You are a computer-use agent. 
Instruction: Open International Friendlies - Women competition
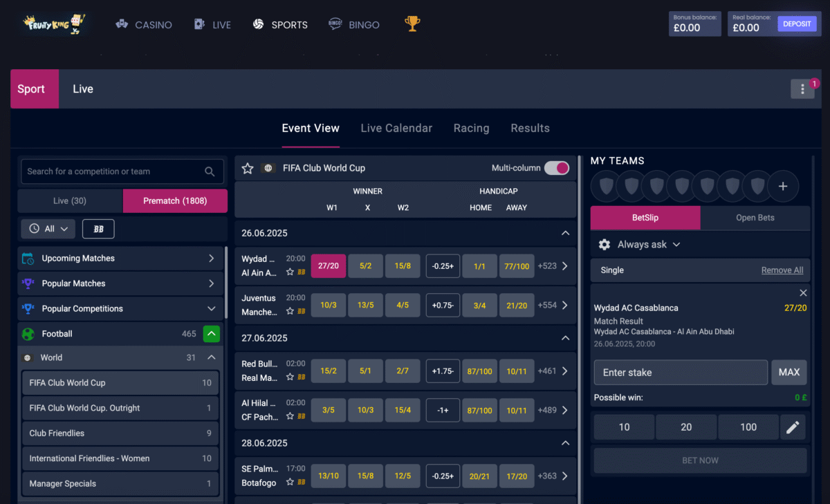coord(120,458)
